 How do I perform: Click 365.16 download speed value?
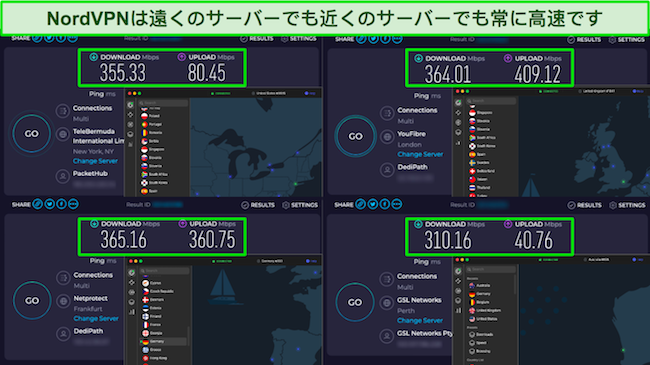[124, 240]
